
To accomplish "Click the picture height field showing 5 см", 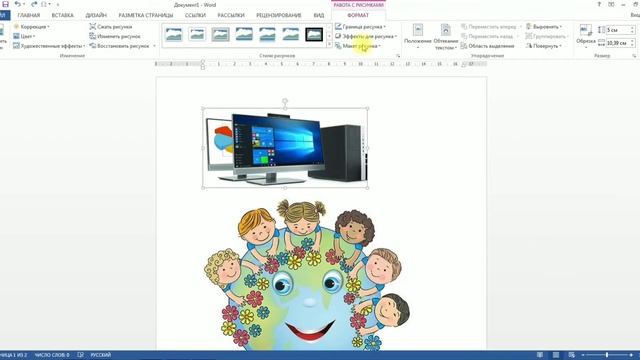I will [x=618, y=30].
